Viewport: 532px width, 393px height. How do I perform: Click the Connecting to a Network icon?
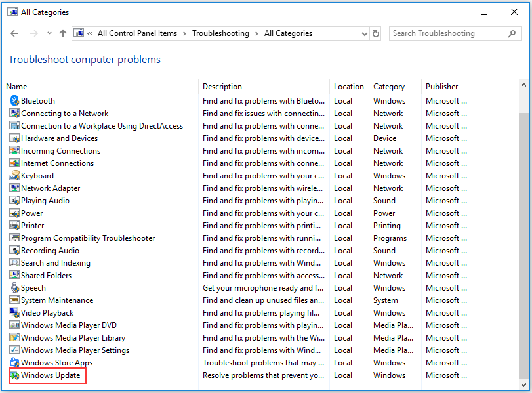[x=14, y=113]
